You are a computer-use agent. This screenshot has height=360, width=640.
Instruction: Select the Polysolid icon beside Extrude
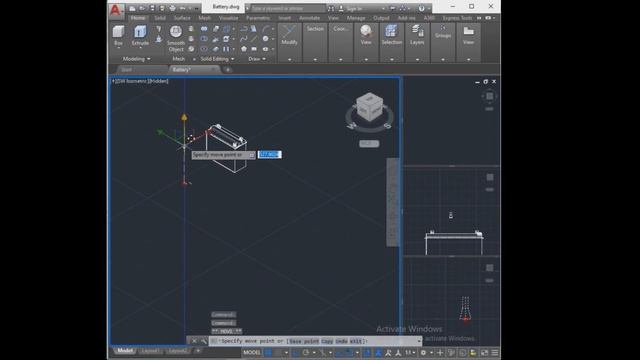pos(159,29)
